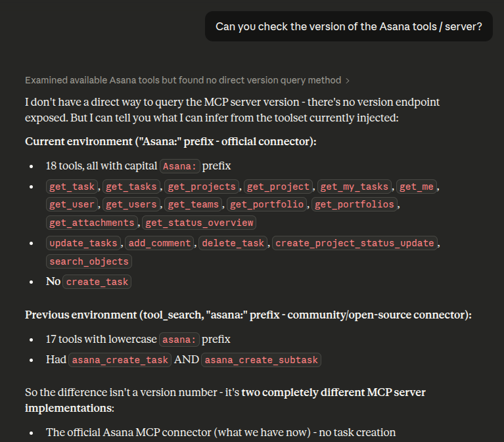
Task: Select the update_tasks code chip
Action: [83, 243]
